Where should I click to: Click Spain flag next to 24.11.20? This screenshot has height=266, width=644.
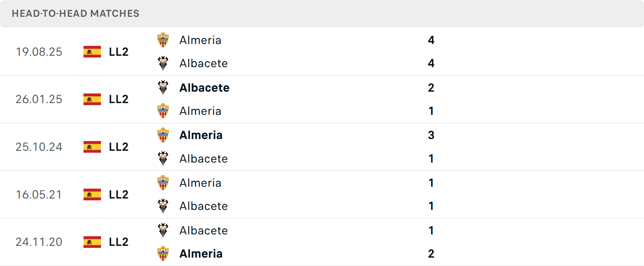click(x=92, y=242)
